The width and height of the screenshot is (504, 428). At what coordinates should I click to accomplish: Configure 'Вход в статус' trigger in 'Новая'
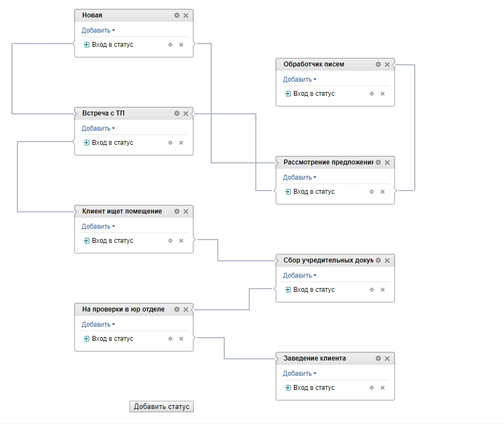tap(170, 45)
